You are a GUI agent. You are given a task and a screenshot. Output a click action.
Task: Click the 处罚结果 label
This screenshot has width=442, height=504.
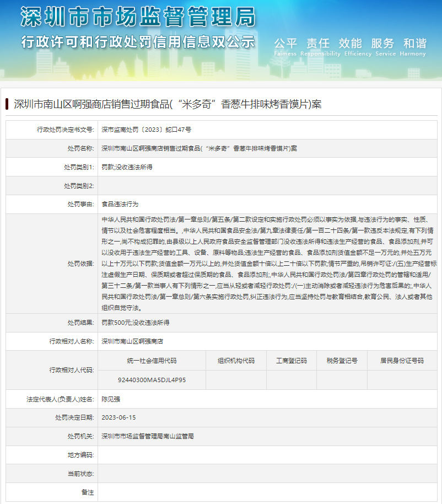tap(80, 323)
